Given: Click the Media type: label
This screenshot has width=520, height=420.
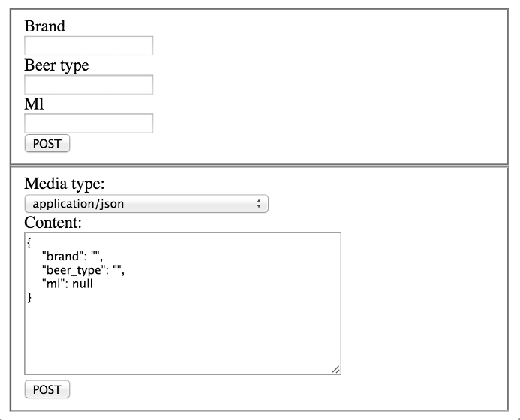Looking at the screenshot, I should point(65,184).
